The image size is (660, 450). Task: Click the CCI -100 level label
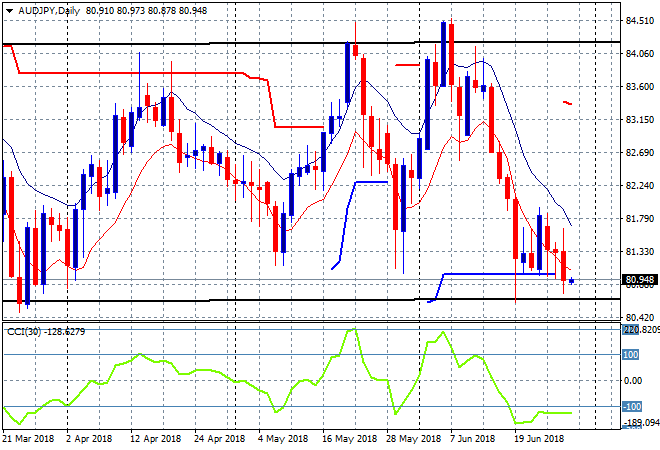pos(631,407)
